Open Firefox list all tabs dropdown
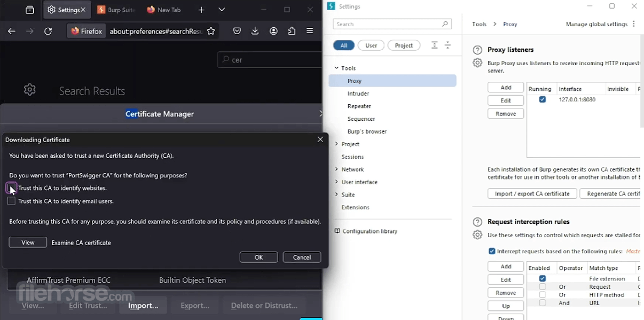 222,10
